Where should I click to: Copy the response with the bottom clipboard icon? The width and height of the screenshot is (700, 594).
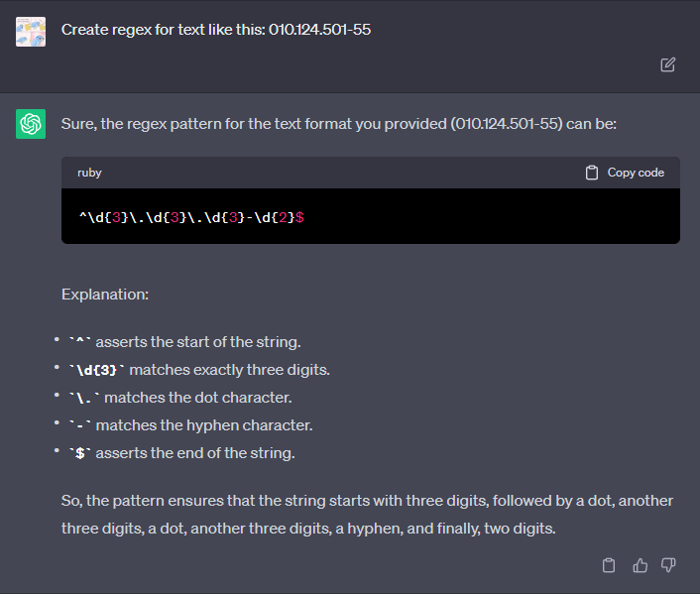pyautogui.click(x=610, y=565)
